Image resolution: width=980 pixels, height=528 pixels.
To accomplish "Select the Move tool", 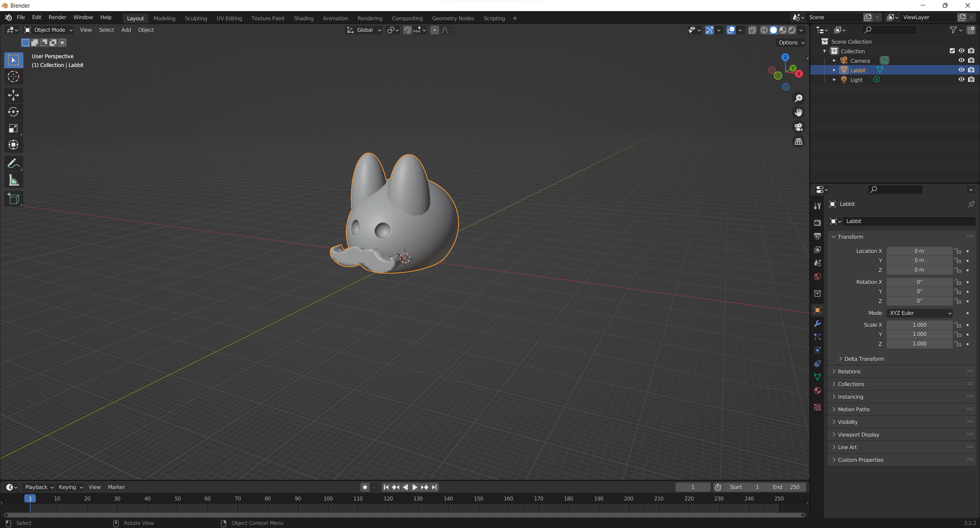I will coord(13,95).
